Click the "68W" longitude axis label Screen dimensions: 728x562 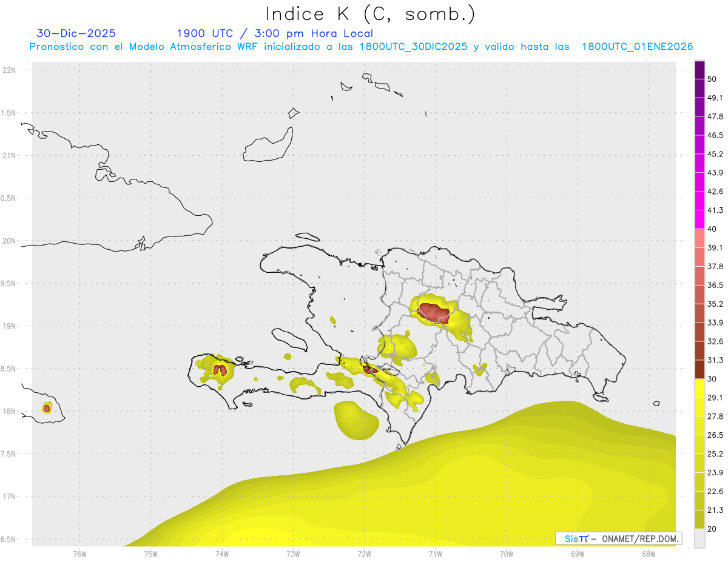[649, 554]
